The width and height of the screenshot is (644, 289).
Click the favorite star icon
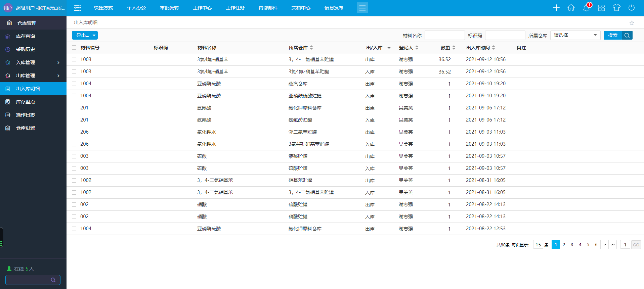[x=632, y=23]
